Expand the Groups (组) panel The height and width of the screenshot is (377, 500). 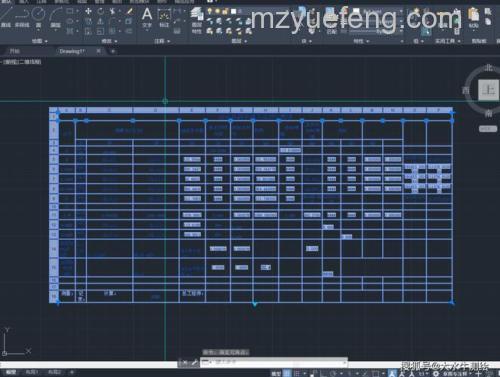coord(418,41)
